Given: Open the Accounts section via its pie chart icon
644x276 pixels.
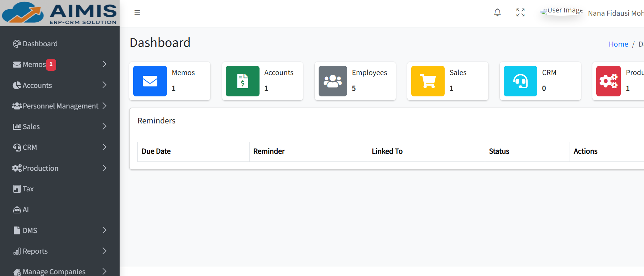Looking at the screenshot, I should point(16,85).
